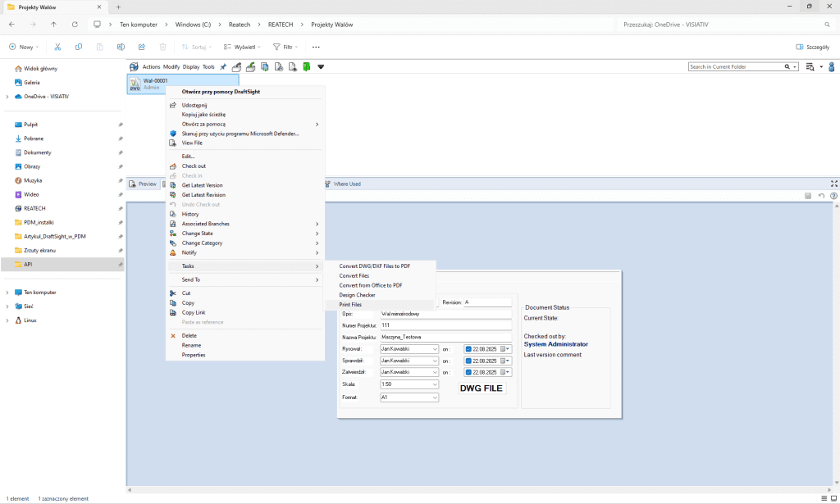The image size is (840, 504).
Task: Click the help question mark icon
Action: point(833,196)
